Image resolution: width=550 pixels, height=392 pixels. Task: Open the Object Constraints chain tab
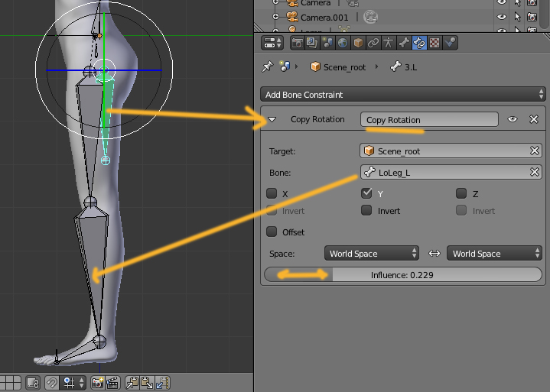[373, 44]
